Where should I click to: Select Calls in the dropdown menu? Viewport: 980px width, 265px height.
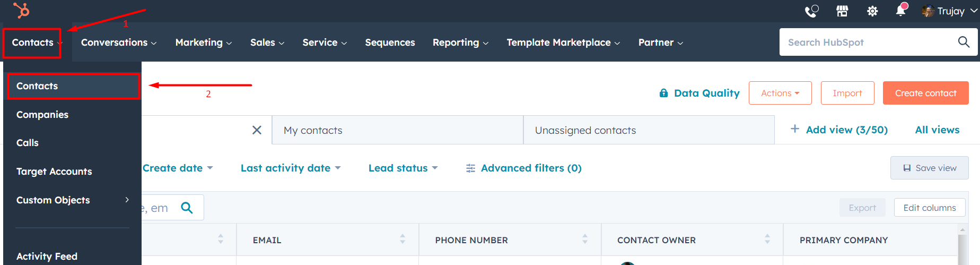click(28, 143)
